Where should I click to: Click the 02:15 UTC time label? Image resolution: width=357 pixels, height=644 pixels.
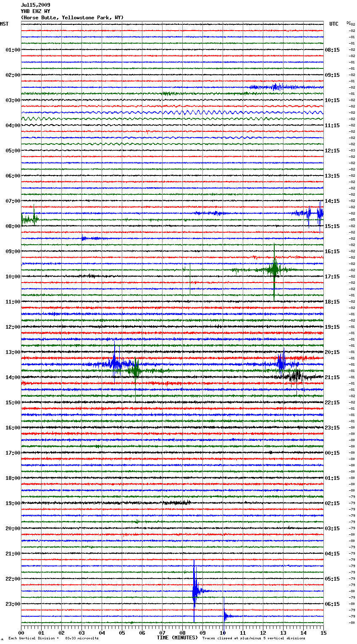[x=332, y=503]
